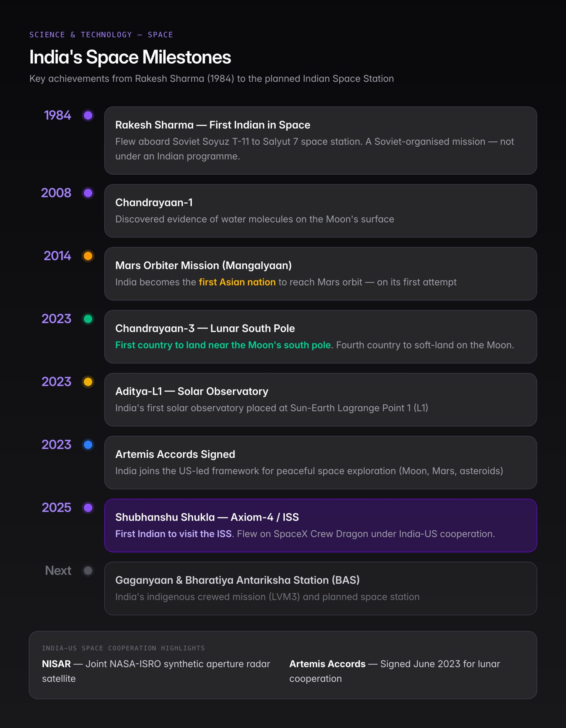Click the 'first Asian nation' highlighted text
566x728 pixels.
coord(237,282)
